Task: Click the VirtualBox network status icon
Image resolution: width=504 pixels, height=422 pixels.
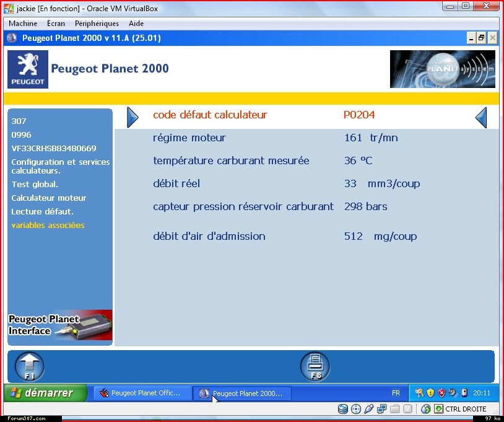Action: (382, 409)
